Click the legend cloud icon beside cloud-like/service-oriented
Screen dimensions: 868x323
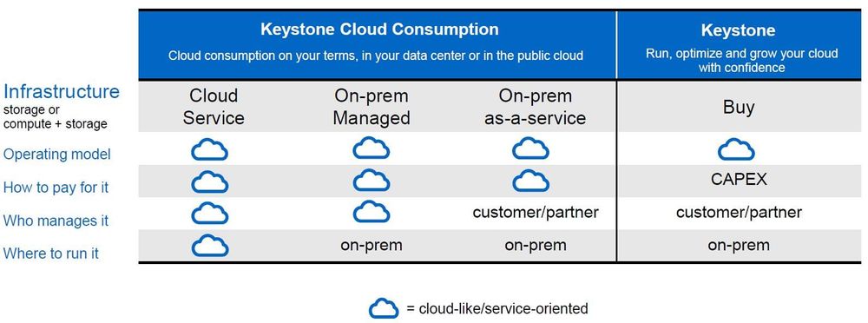click(384, 308)
